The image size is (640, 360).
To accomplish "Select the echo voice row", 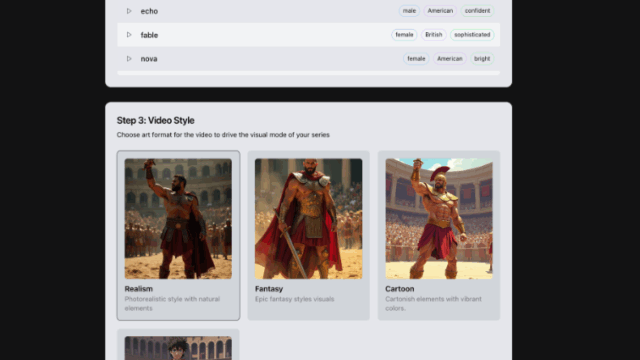I will [309, 11].
